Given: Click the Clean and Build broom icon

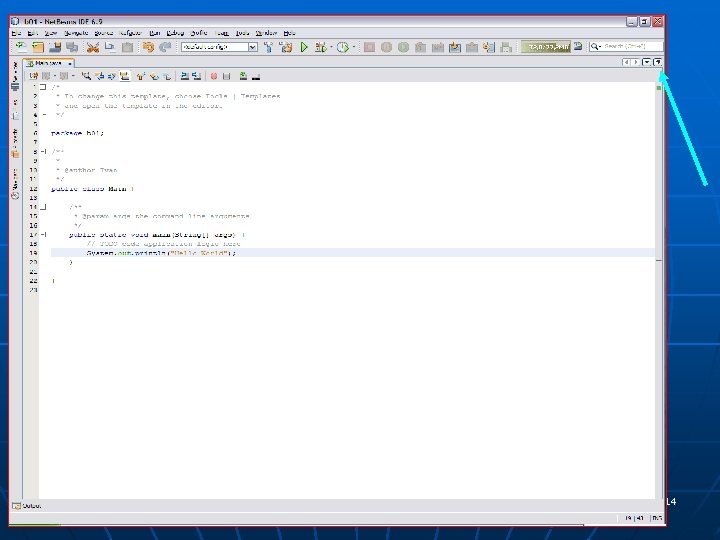Looking at the screenshot, I should click(x=286, y=47).
